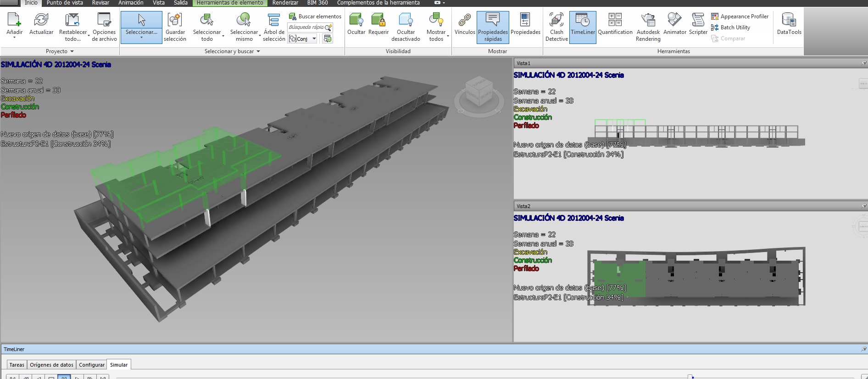
Task: Toggle Requerir for the selected items
Action: click(x=378, y=24)
